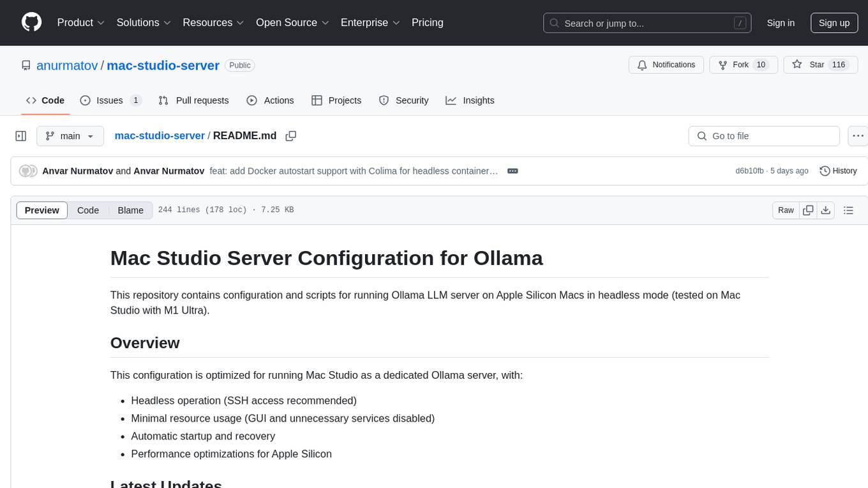Switch to Code view
This screenshot has height=488, width=868.
pos(88,210)
